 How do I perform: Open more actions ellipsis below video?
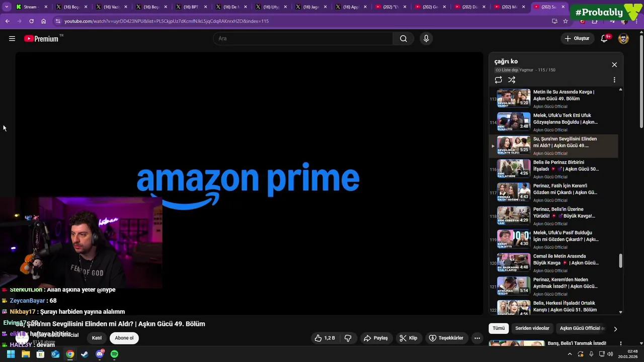tap(477, 338)
